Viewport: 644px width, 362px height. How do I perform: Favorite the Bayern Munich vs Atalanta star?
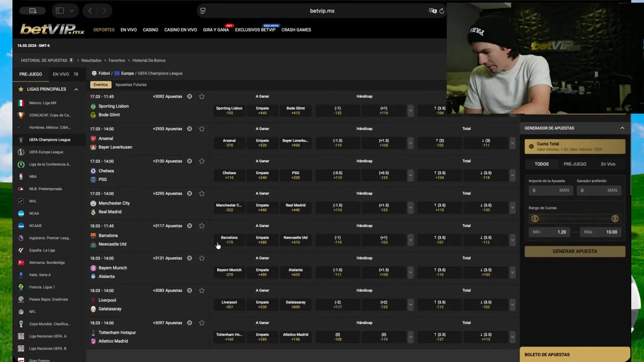click(x=202, y=258)
